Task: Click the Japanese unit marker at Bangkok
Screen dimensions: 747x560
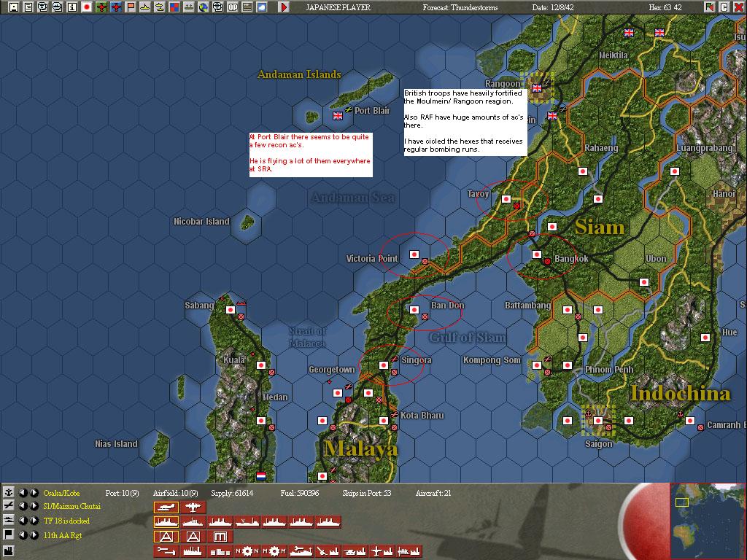Action: pyautogui.click(x=537, y=254)
